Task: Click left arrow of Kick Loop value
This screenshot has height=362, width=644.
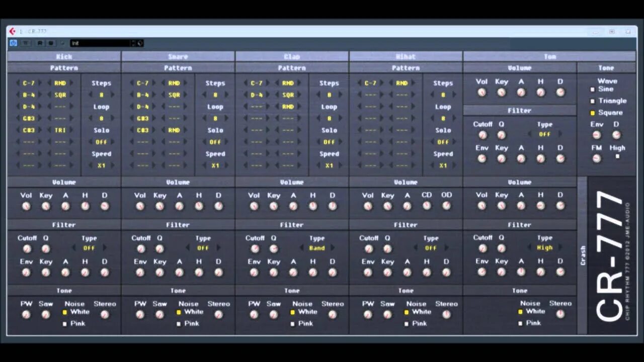Action: tap(90, 119)
